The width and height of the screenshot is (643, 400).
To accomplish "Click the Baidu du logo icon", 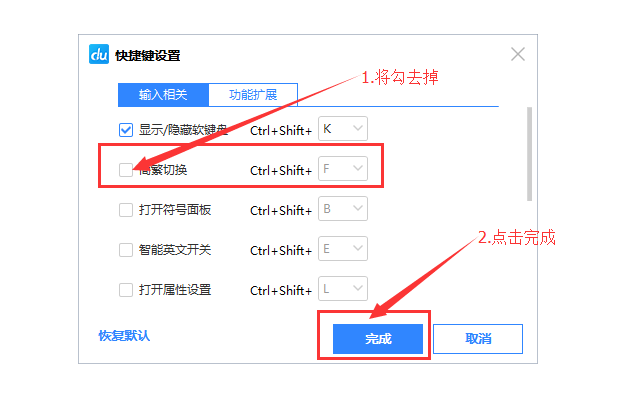I will pos(99,54).
